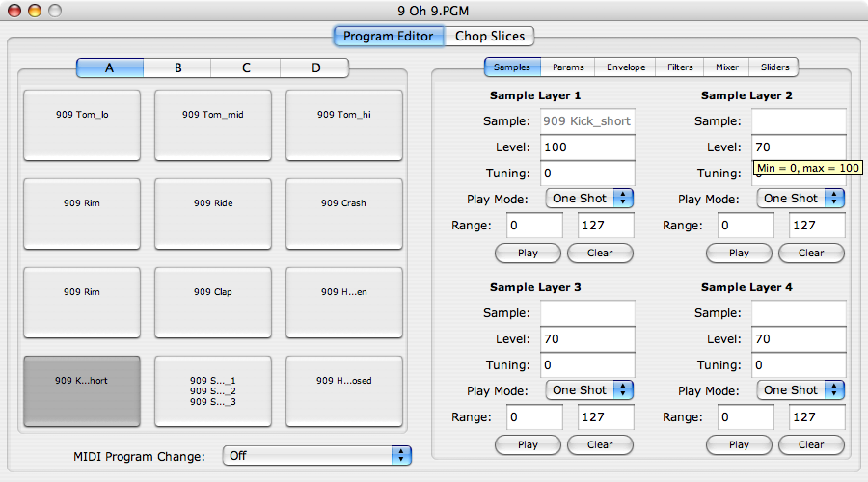Viewport: 868px width, 482px height.
Task: Select the 909 Clap pad
Action: pyautogui.click(x=213, y=303)
